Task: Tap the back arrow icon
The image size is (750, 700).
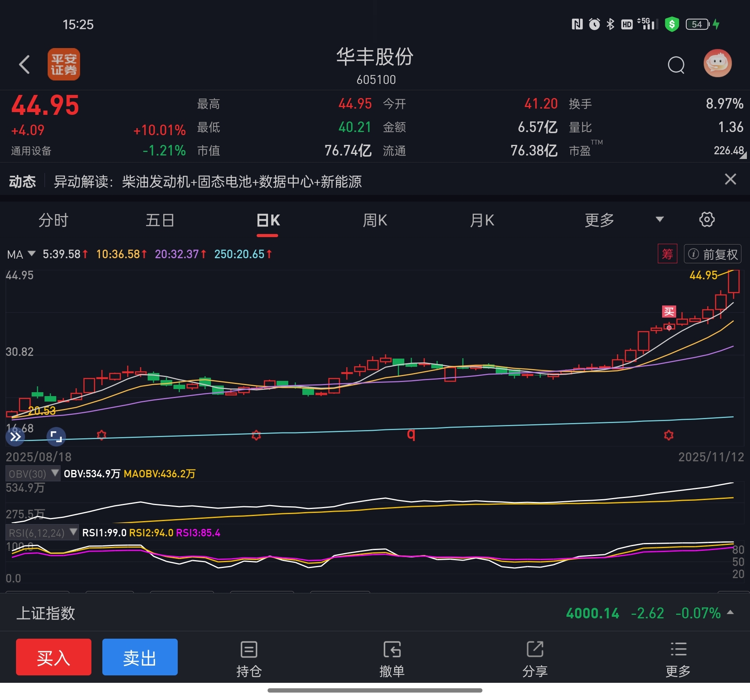Action: click(25, 64)
